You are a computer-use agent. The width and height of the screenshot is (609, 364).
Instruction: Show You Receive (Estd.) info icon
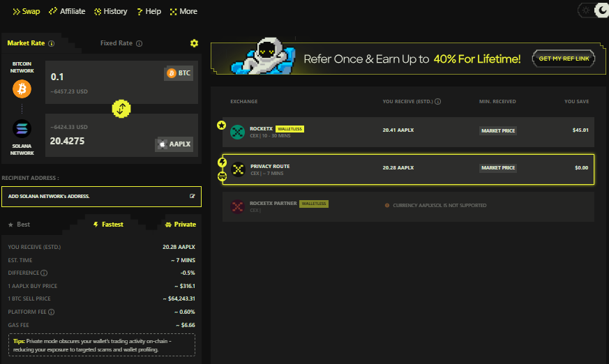[437, 101]
